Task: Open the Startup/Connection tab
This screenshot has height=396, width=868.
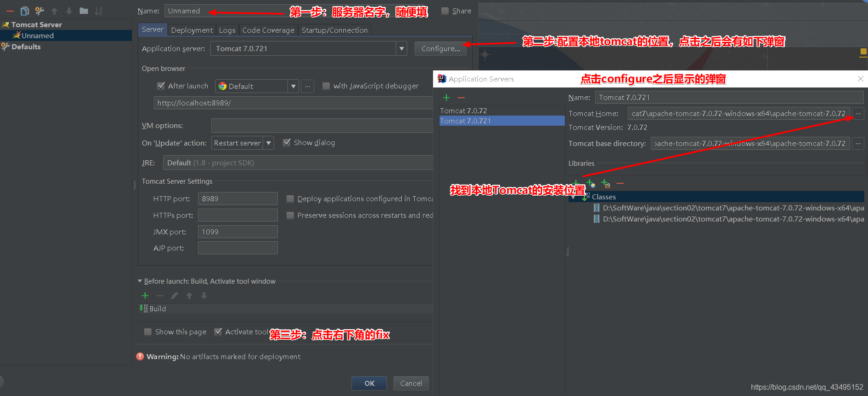Action: click(x=334, y=30)
